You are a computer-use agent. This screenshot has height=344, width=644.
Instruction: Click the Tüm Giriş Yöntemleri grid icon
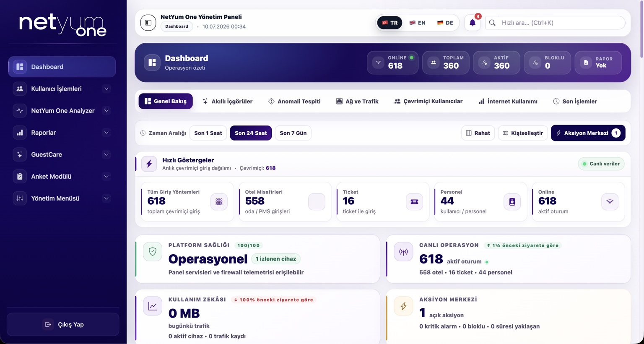(219, 202)
